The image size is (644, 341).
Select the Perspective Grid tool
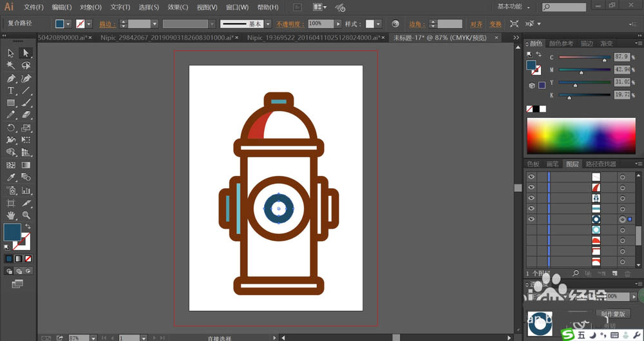point(26,153)
